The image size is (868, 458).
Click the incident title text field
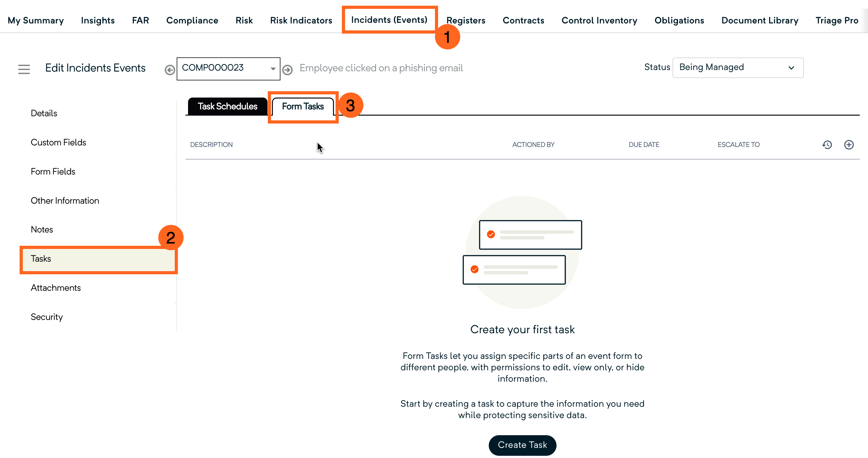point(381,68)
